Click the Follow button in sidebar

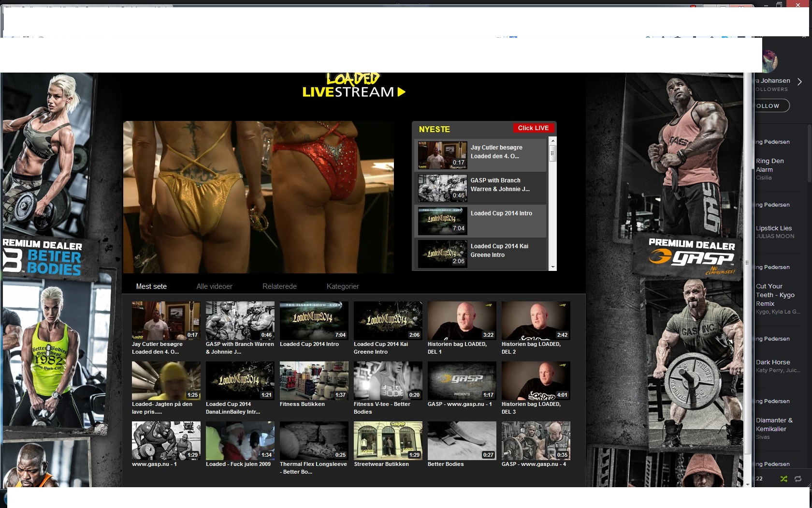[x=771, y=105]
